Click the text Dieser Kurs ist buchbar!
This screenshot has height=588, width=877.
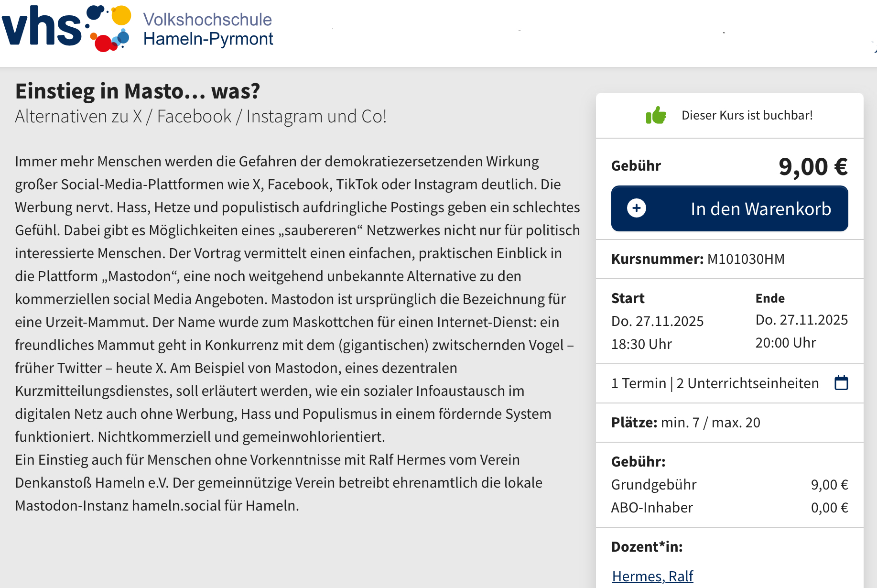pos(747,115)
